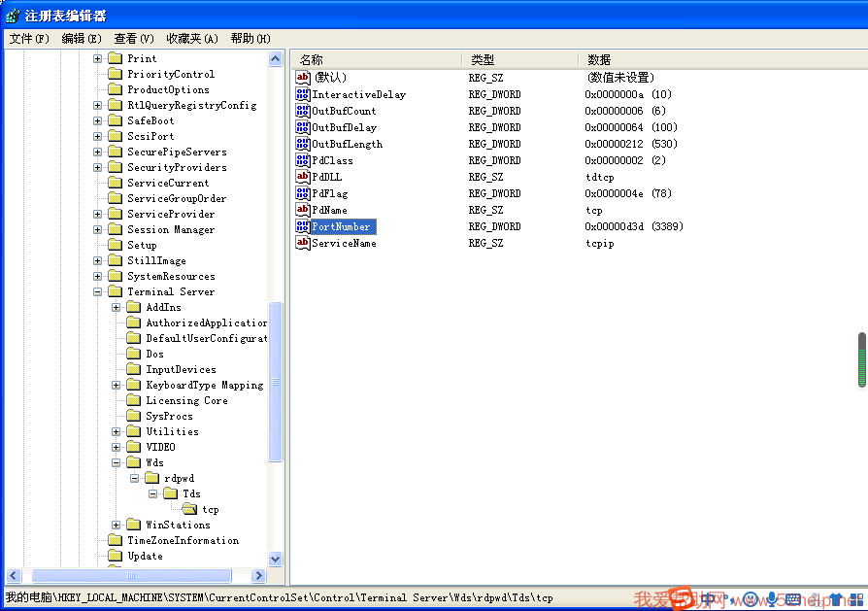This screenshot has width=868, height=611.
Task: Open the 文件(F) menu
Action: pyautogui.click(x=29, y=39)
